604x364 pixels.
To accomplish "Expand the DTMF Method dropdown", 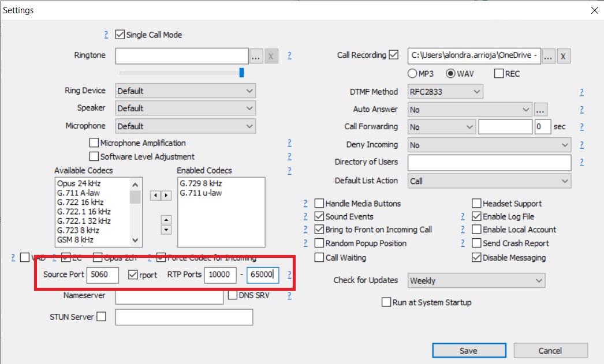I will click(445, 92).
